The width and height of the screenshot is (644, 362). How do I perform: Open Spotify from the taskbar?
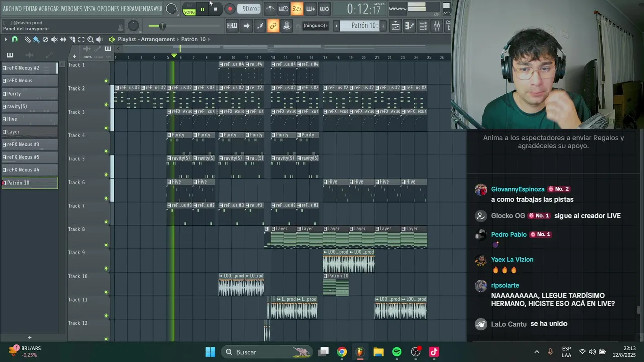[x=397, y=352]
